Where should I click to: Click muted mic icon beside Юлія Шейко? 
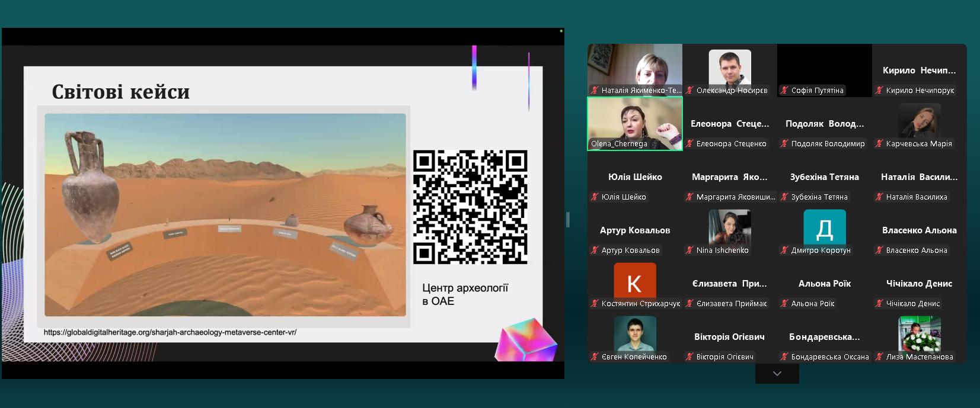point(595,197)
